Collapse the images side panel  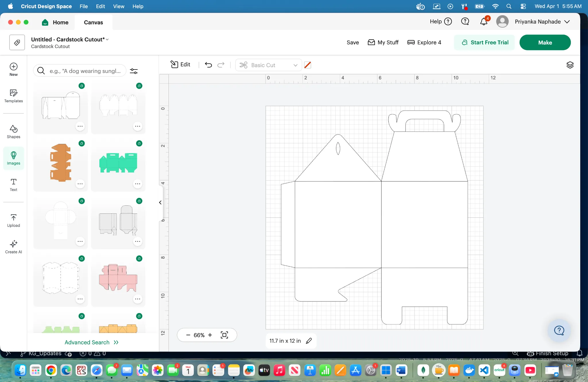click(x=160, y=202)
